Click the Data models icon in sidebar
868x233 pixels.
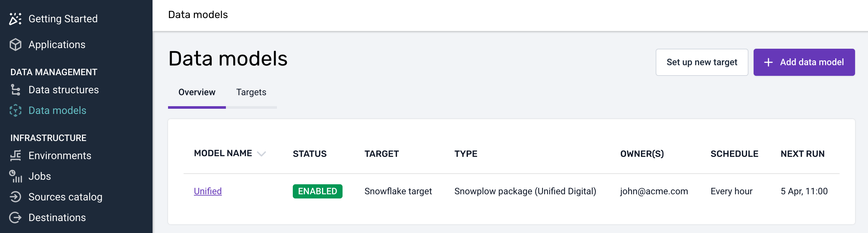point(15,110)
